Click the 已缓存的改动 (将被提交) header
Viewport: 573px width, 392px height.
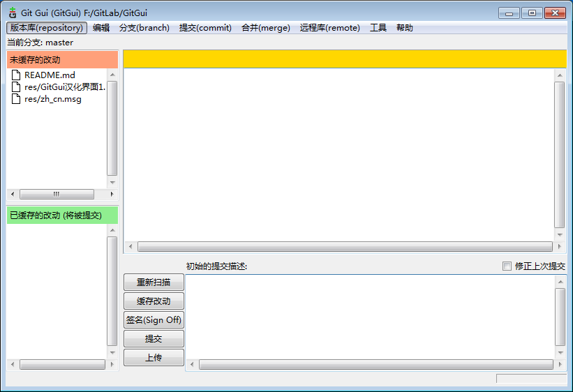tap(62, 215)
